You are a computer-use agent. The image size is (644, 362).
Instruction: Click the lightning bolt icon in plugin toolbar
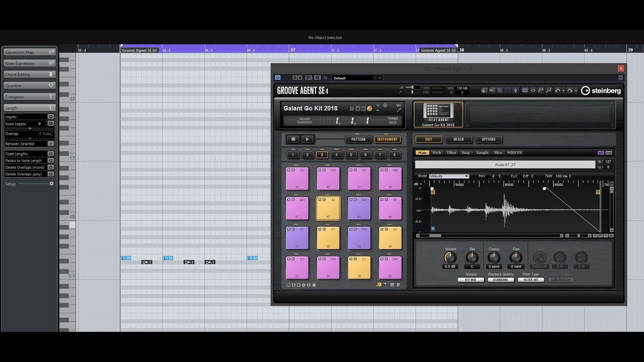(x=515, y=90)
